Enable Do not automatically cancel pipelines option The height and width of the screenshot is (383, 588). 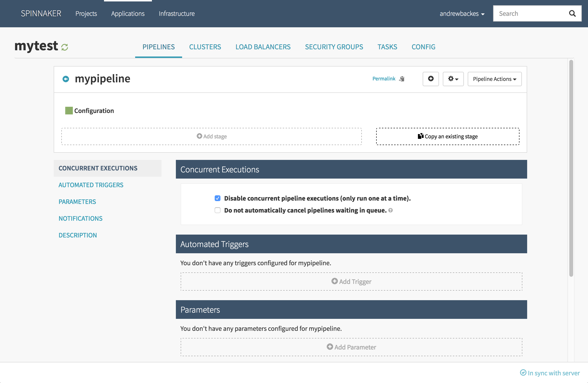pos(217,210)
